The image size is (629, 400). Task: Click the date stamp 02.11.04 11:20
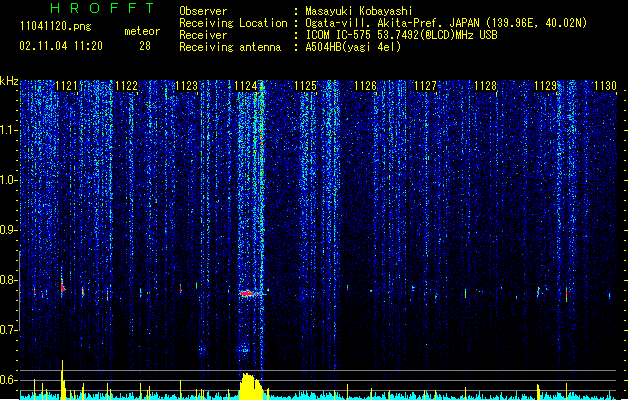61,46
